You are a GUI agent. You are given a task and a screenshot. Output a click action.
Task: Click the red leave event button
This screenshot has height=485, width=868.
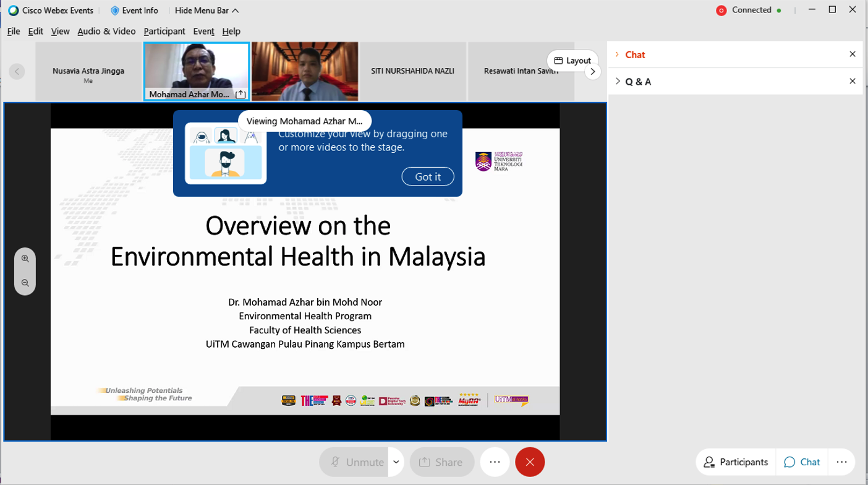(530, 462)
